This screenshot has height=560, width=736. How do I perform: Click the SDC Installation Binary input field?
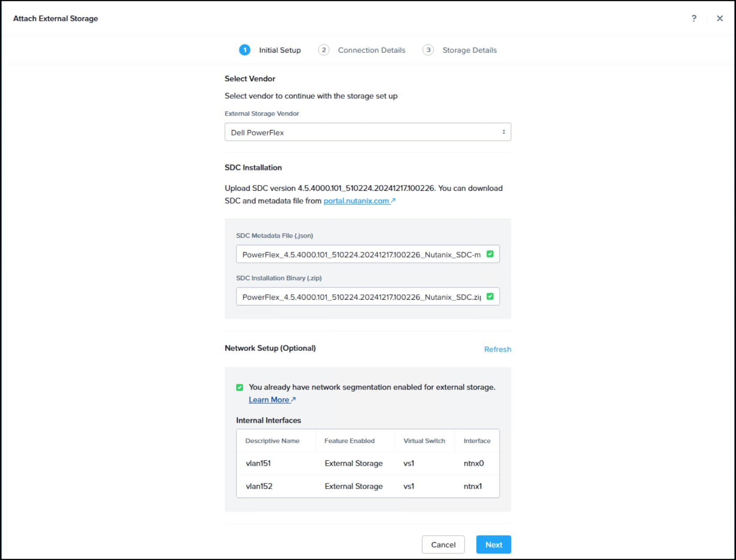[x=368, y=297]
